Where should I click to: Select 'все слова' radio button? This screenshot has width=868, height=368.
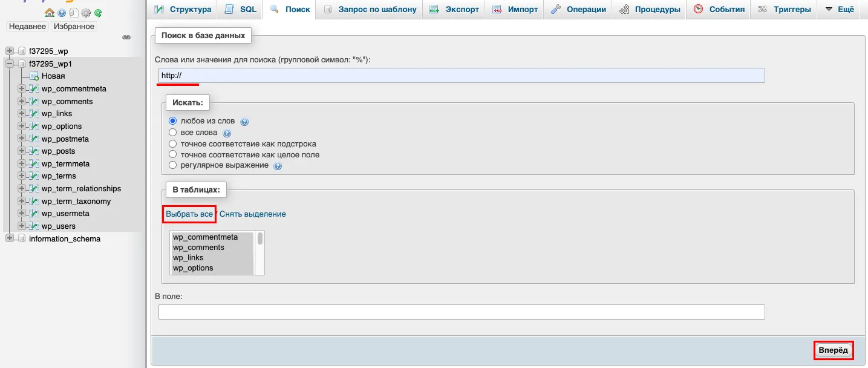(x=173, y=133)
